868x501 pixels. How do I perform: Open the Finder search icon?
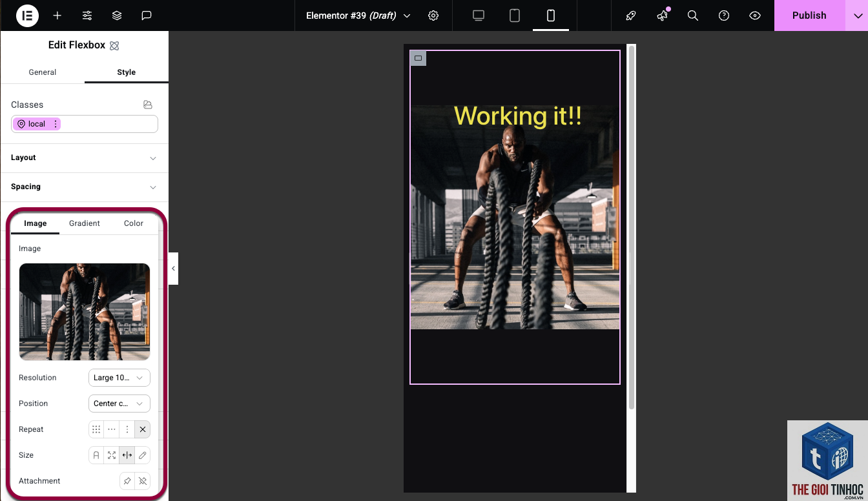[x=693, y=15]
